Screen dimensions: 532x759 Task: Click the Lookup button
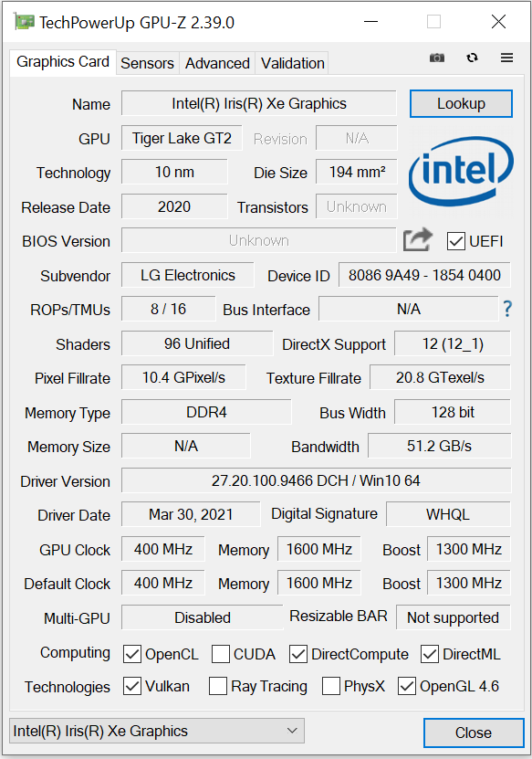(461, 103)
